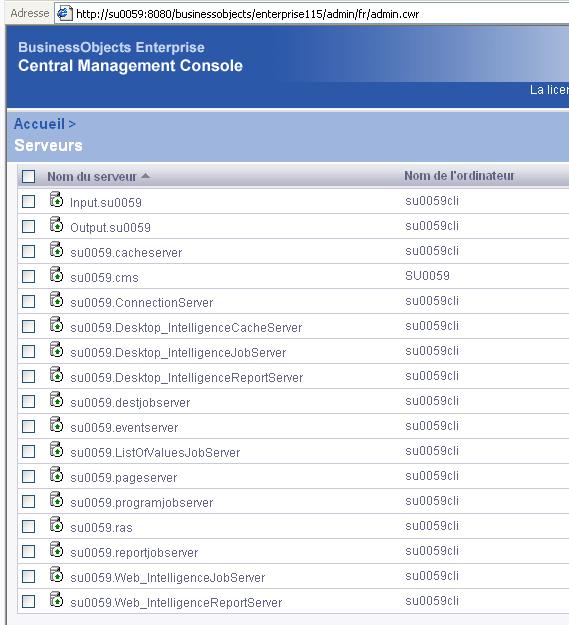Open the Output.su0059 server link
569x625 pixels.
[110, 228]
